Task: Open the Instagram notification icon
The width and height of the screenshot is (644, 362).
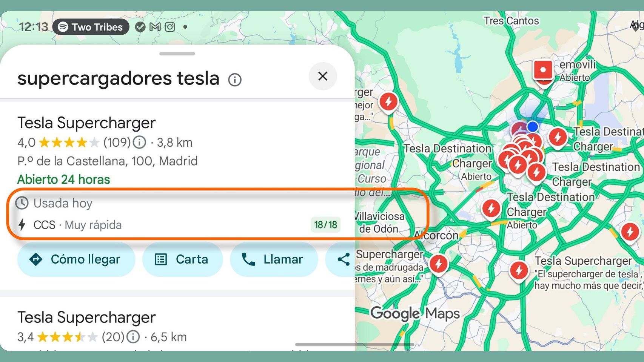Action: [170, 27]
